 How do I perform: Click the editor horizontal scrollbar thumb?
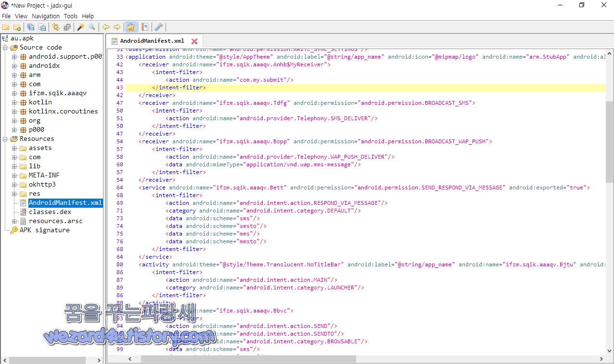coord(248,359)
